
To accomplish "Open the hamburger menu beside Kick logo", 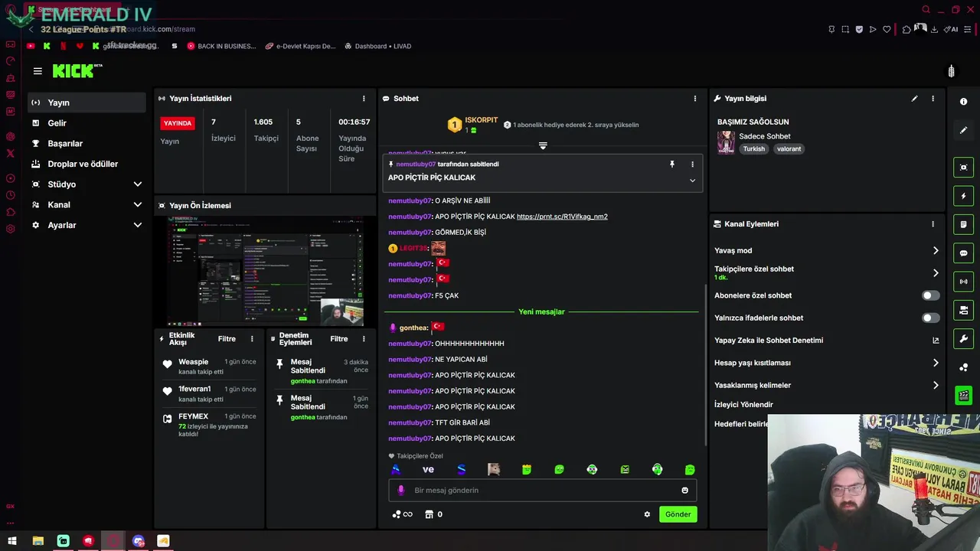I will tap(38, 71).
